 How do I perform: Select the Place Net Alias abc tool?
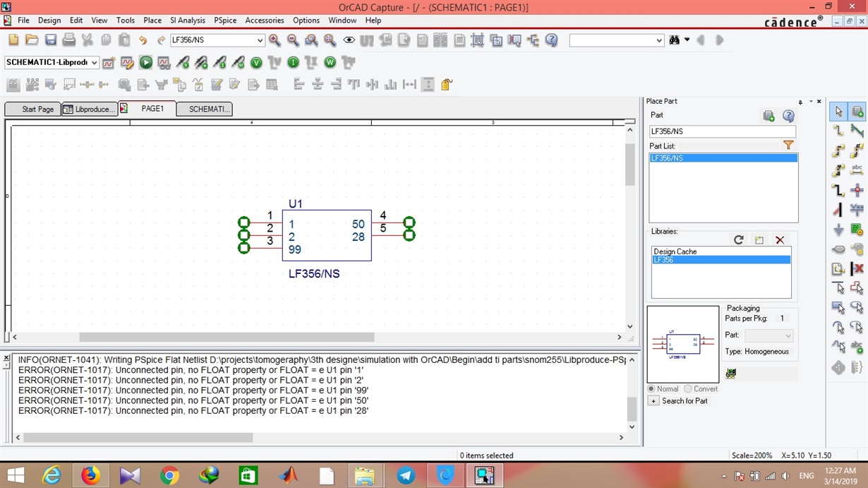(857, 170)
